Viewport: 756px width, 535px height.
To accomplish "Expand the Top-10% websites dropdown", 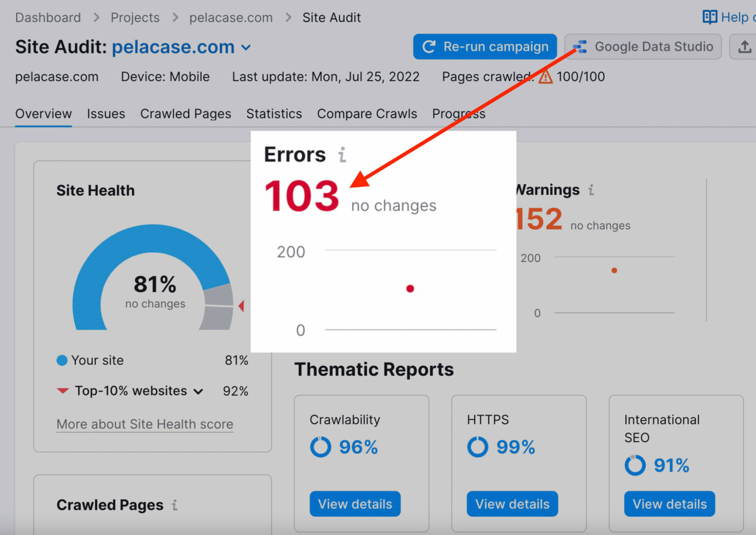I will (x=198, y=392).
